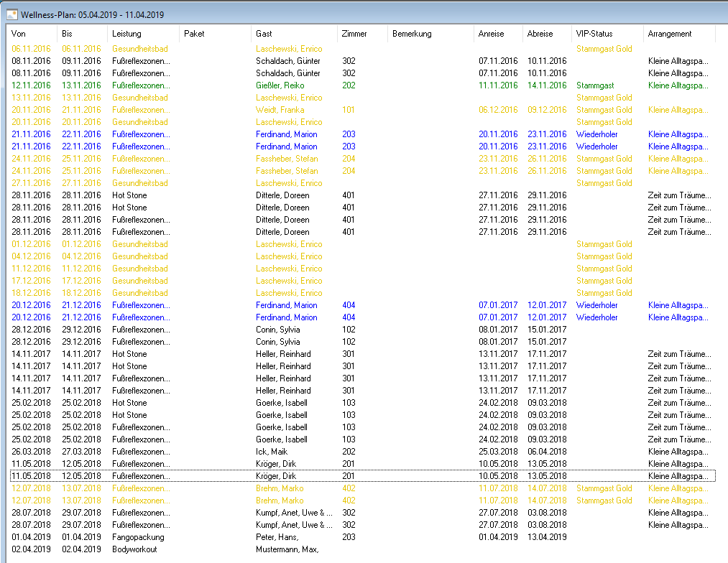This screenshot has width=728, height=563.
Task: Click the 02.04.2019 Bis date cell
Action: click(x=81, y=549)
